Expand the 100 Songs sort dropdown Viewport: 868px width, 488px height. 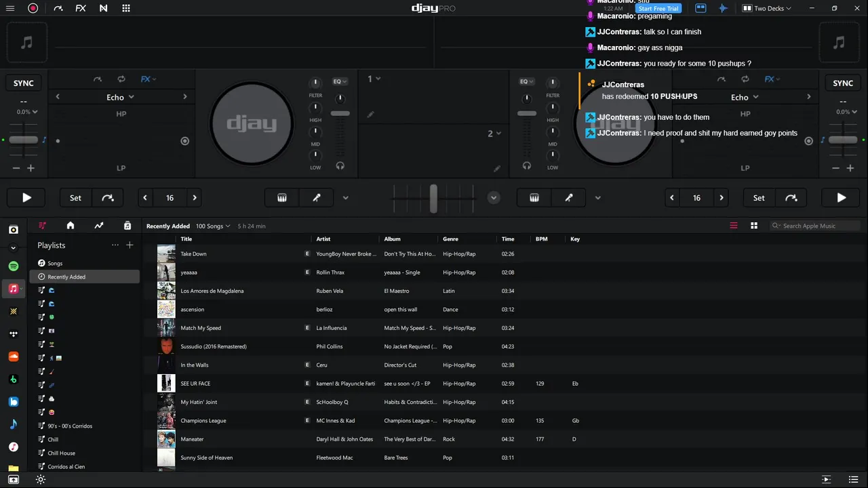213,226
